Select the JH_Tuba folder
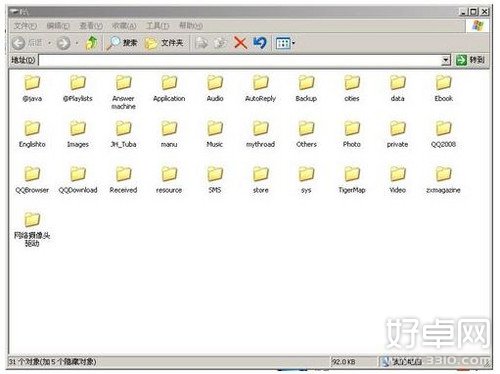 tap(123, 134)
